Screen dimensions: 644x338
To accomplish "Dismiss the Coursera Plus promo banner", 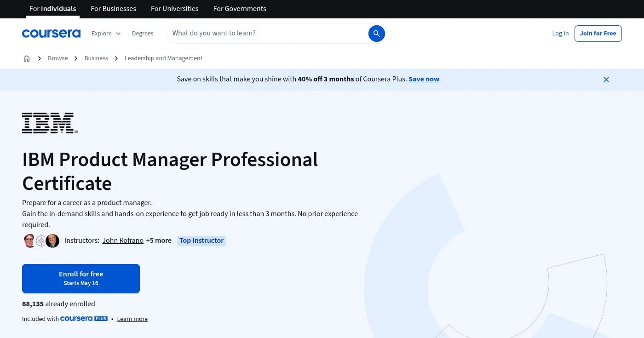I will [x=606, y=80].
